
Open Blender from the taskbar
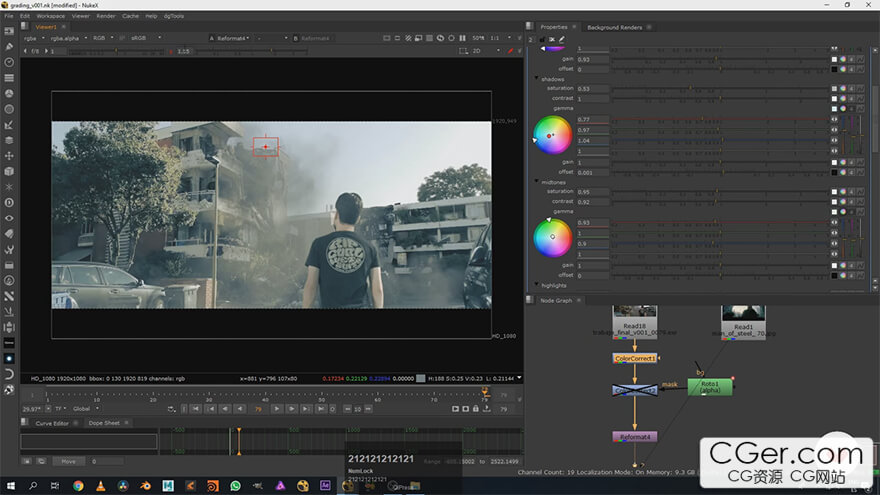click(x=145, y=486)
